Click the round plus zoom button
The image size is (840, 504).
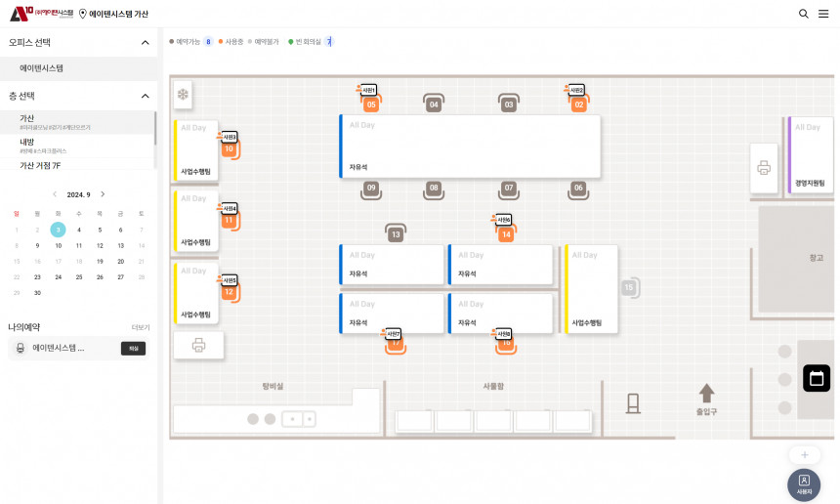point(804,455)
